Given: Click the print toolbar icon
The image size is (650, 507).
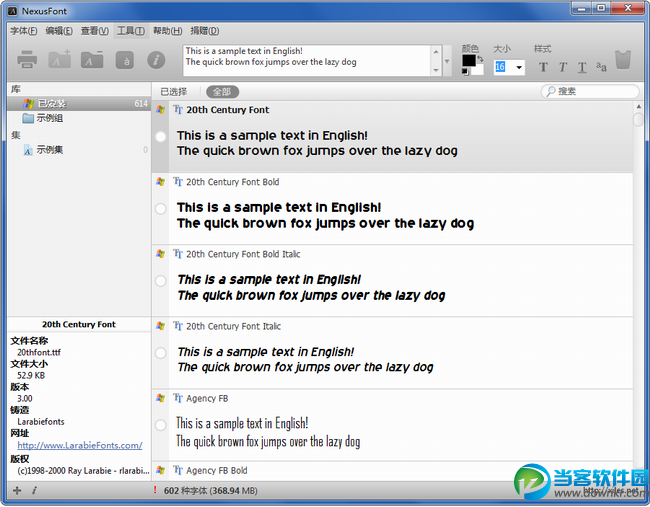Looking at the screenshot, I should [x=27, y=60].
